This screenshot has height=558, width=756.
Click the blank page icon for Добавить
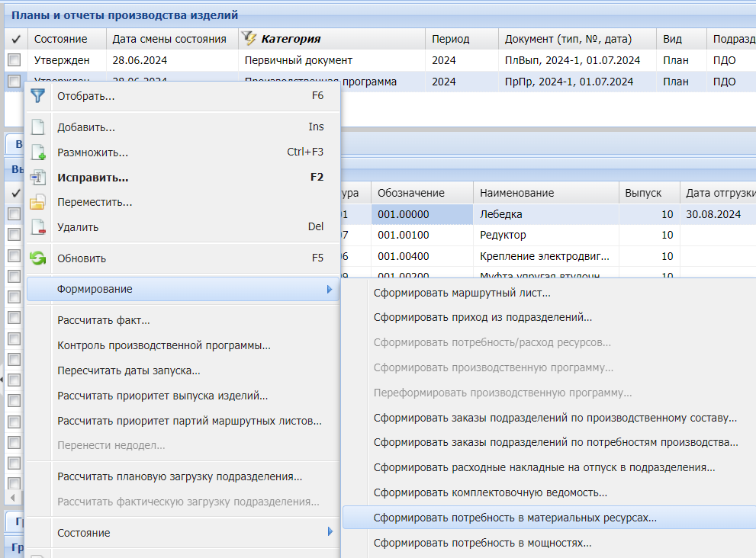click(37, 127)
